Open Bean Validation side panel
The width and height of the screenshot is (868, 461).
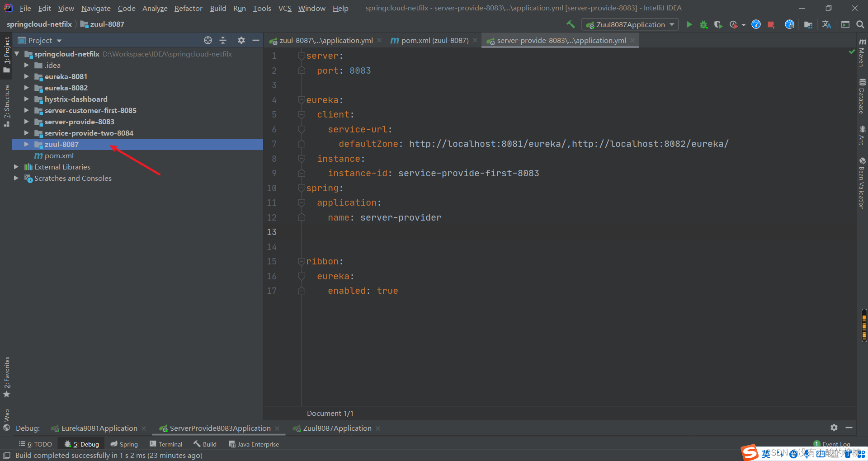(x=862, y=183)
